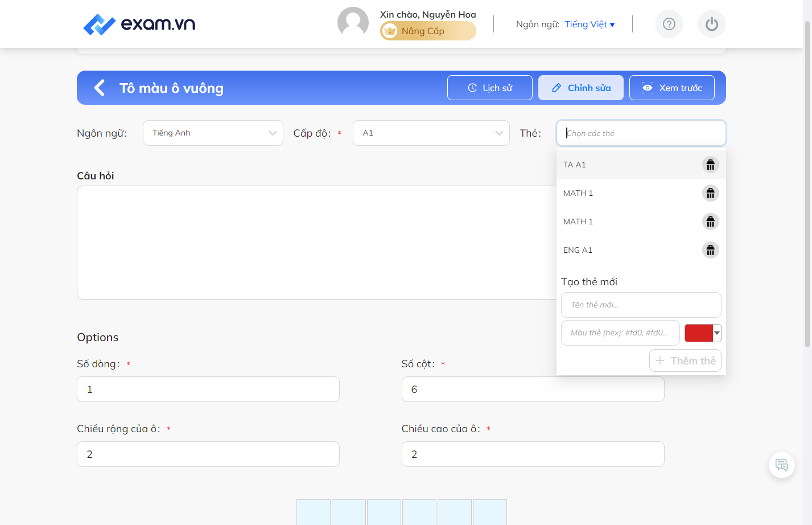Screen dimensions: 812x525
Task: Open Xem trước preview
Action: coord(672,88)
